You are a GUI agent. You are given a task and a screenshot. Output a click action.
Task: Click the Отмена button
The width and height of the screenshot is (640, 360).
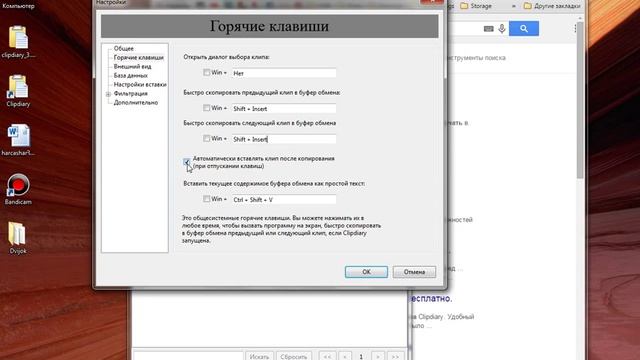tap(414, 272)
